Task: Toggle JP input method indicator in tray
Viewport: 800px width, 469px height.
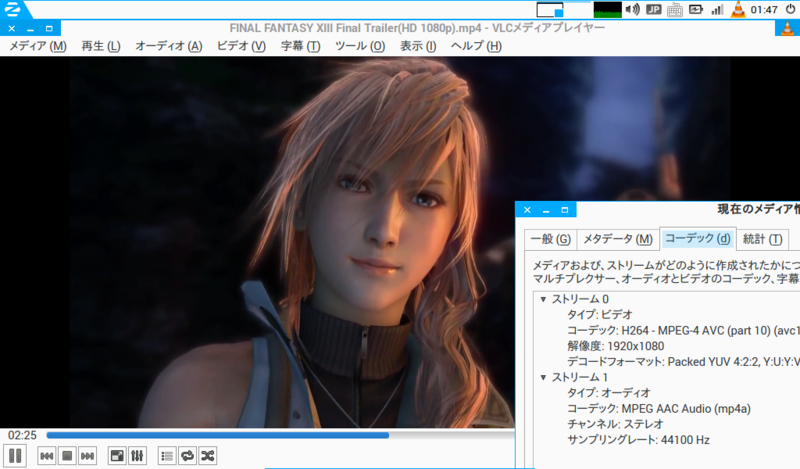Action: (x=654, y=9)
